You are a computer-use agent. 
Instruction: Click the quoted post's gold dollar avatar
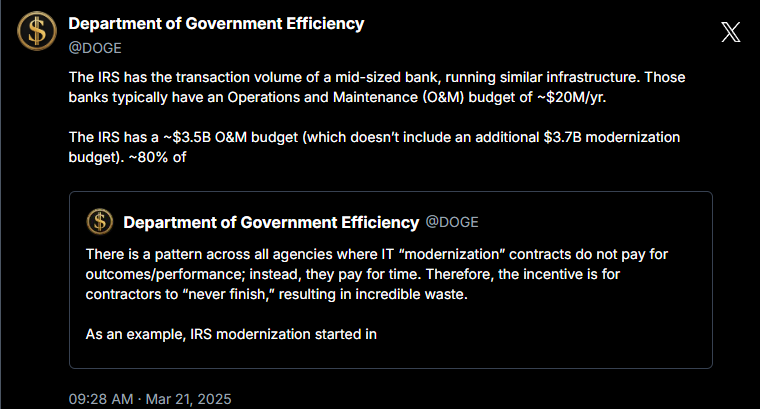pos(99,221)
